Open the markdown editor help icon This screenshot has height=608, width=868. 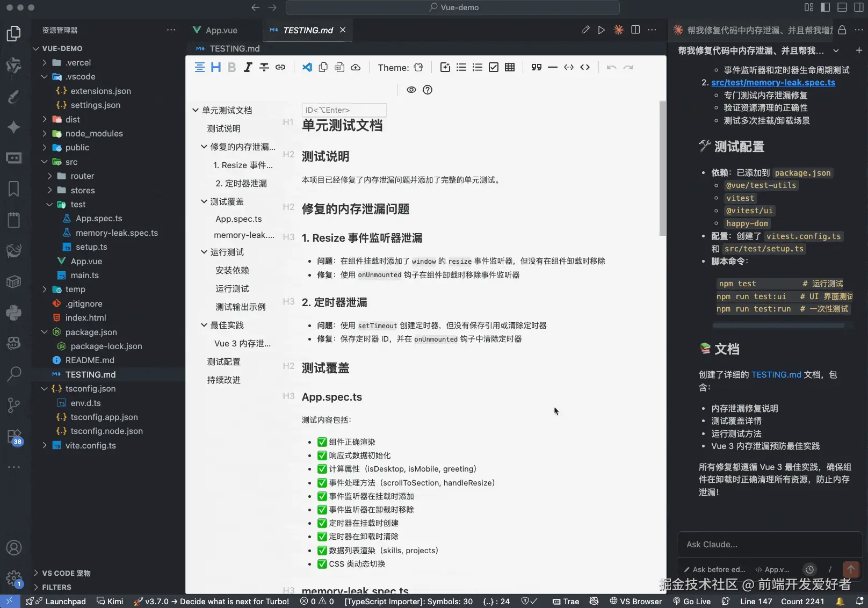tap(428, 90)
